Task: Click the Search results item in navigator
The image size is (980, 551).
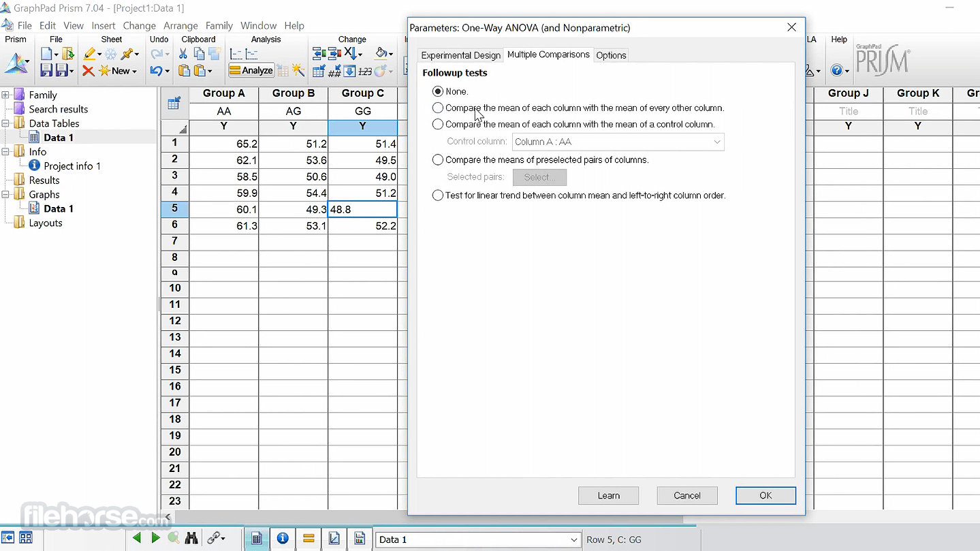Action: pyautogui.click(x=59, y=109)
